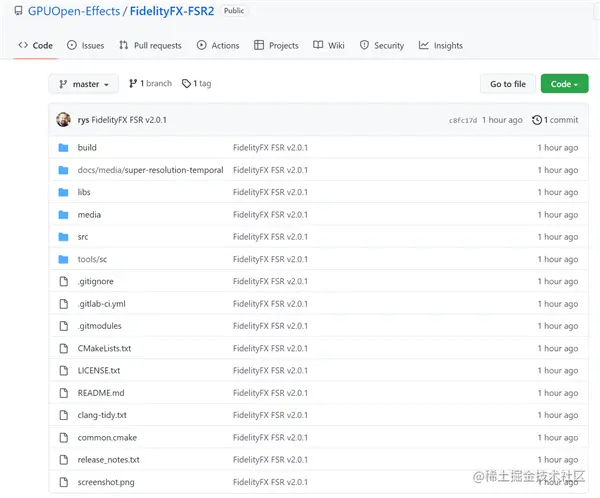Open the GPUOpen-Effects organization link

coord(74,11)
